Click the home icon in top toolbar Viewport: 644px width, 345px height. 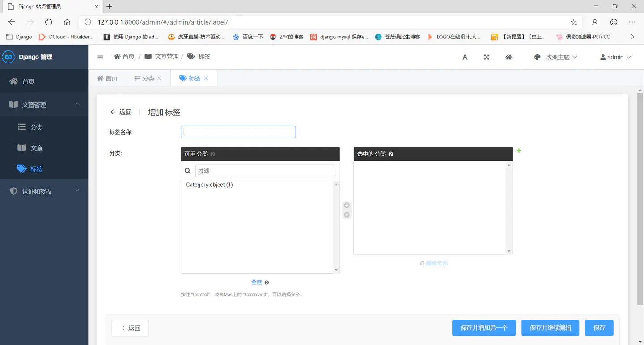[508, 57]
